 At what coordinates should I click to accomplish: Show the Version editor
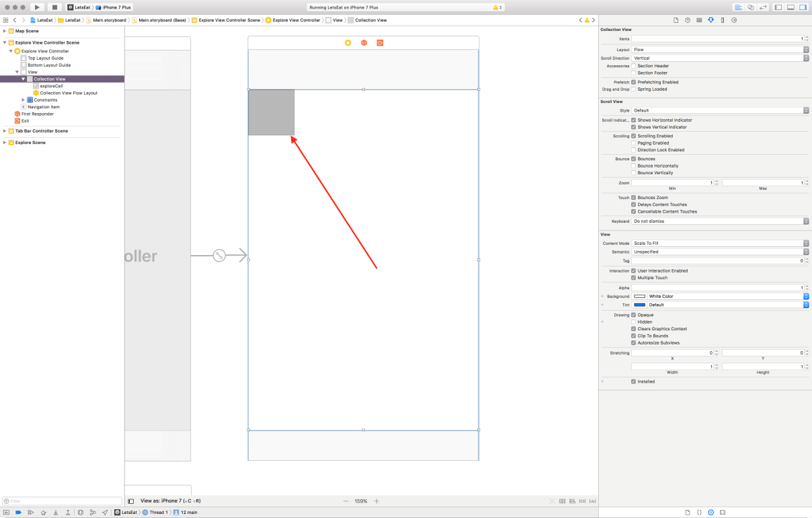point(763,7)
